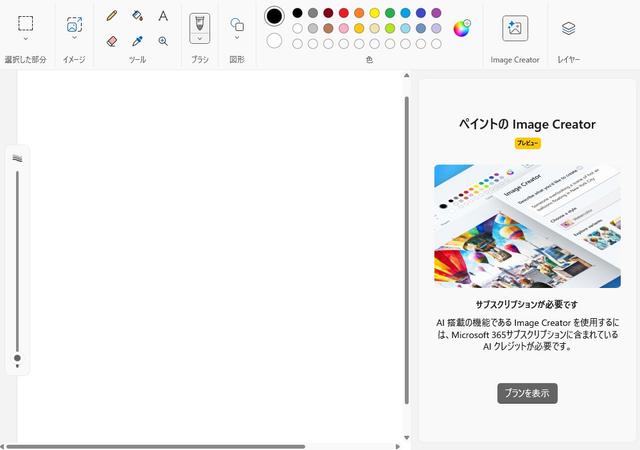Click the brush size icon above the slider

17,158
